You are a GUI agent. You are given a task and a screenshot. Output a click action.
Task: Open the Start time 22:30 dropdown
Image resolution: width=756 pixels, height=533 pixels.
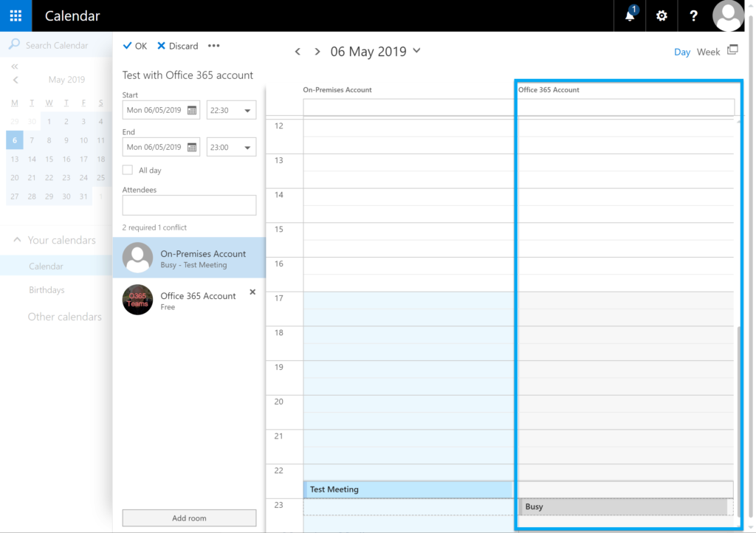tap(231, 110)
